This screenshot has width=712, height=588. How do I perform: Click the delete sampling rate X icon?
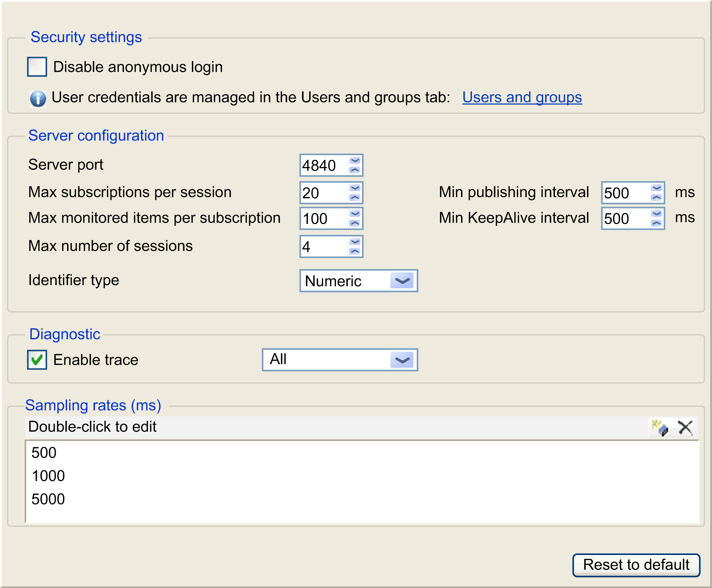click(x=685, y=428)
